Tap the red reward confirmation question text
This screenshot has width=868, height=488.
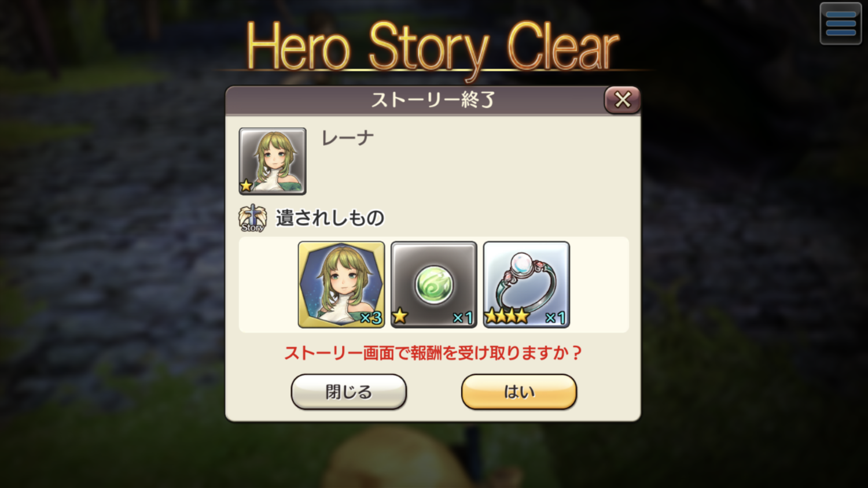coord(433,353)
